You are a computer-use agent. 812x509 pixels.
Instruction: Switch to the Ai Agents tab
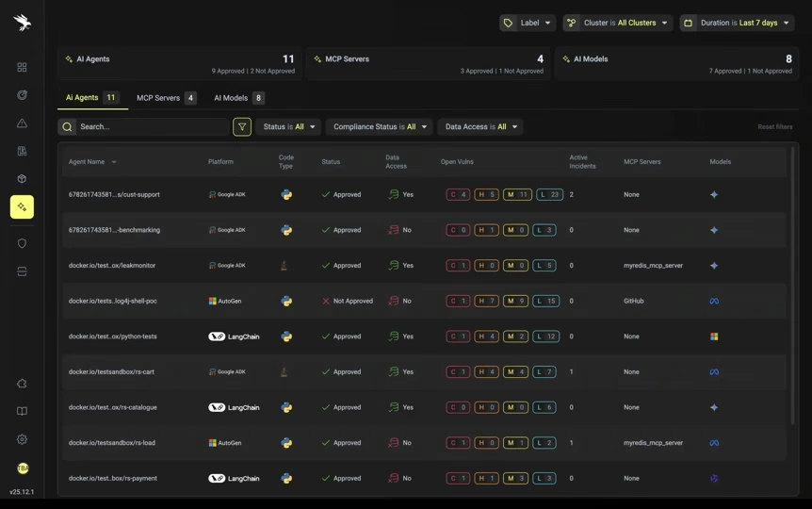92,97
